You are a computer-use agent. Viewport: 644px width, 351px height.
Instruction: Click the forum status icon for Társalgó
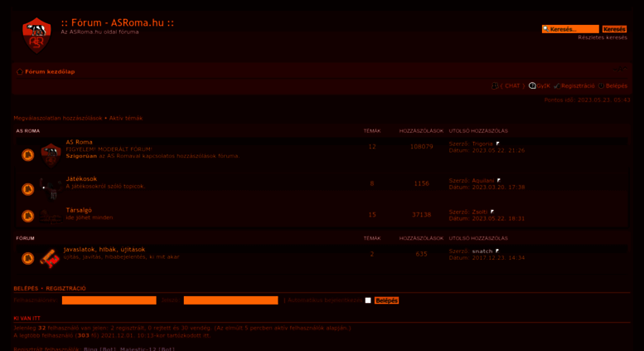click(x=27, y=216)
